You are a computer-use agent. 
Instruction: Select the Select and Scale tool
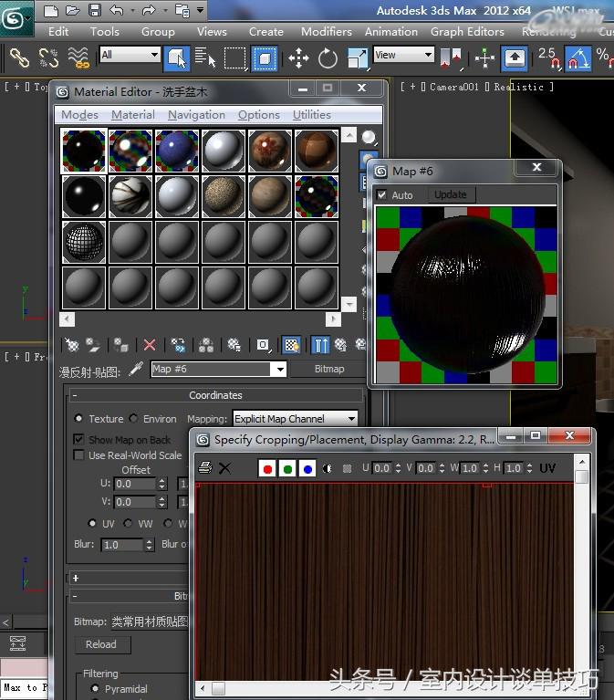(x=358, y=58)
